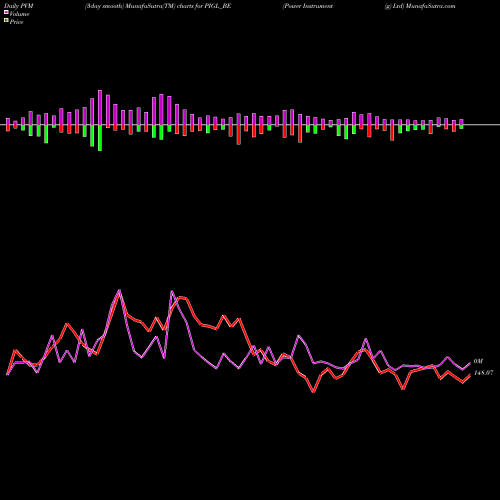This screenshot has width=500, height=500.
Task: Click the purple Volume legend swatch
Action: pyautogui.click(x=6, y=12)
